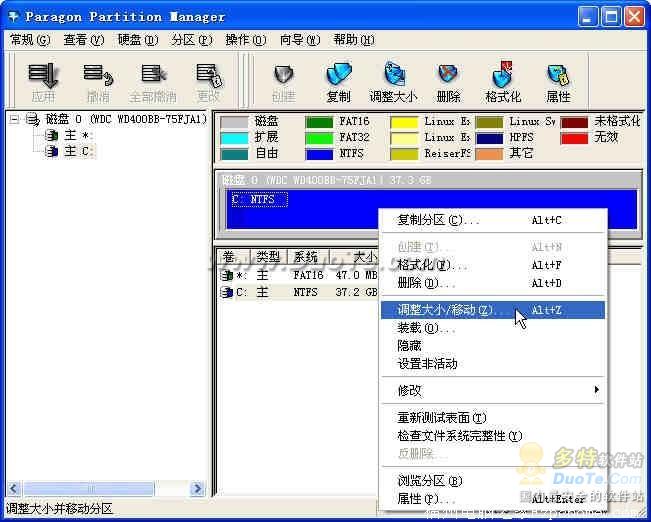Image resolution: width=651 pixels, height=522 pixels.
Task: Click the NTFS blue legend swatch
Action: 319,154
